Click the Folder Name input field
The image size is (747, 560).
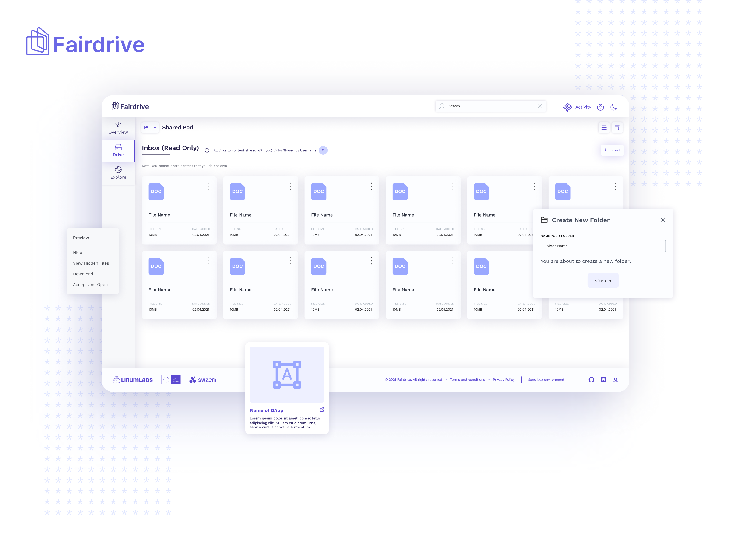(x=603, y=246)
